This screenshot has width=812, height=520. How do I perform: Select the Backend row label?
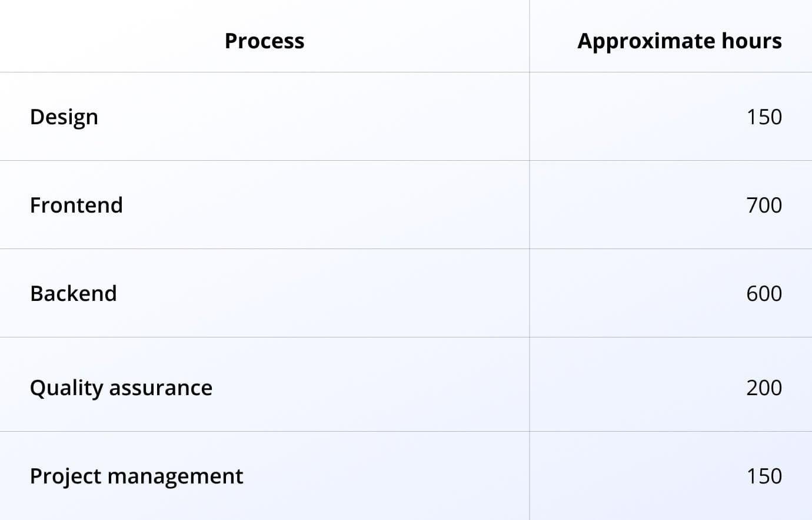tap(74, 293)
